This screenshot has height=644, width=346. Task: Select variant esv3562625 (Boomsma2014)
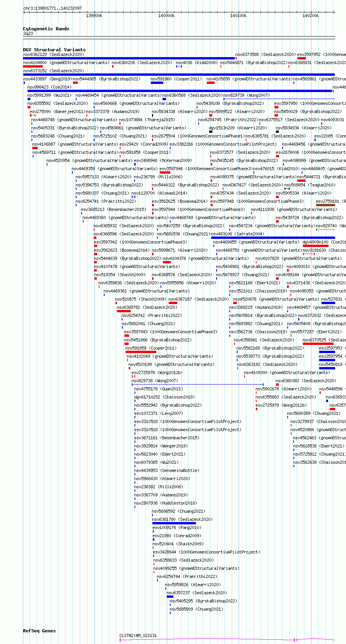180,201
